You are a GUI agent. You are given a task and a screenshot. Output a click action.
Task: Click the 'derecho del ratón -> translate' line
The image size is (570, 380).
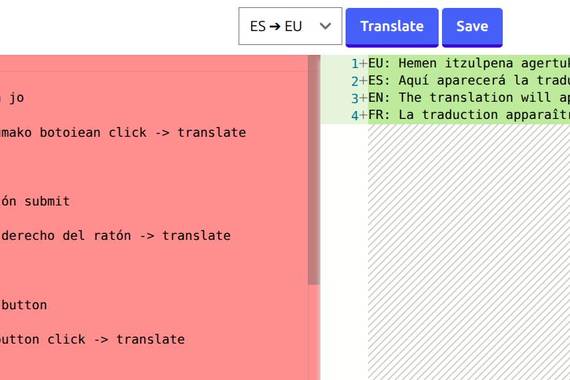[115, 236]
